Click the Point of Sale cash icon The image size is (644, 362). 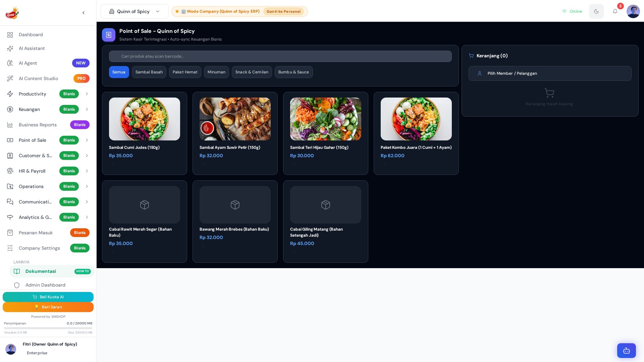(x=10, y=140)
